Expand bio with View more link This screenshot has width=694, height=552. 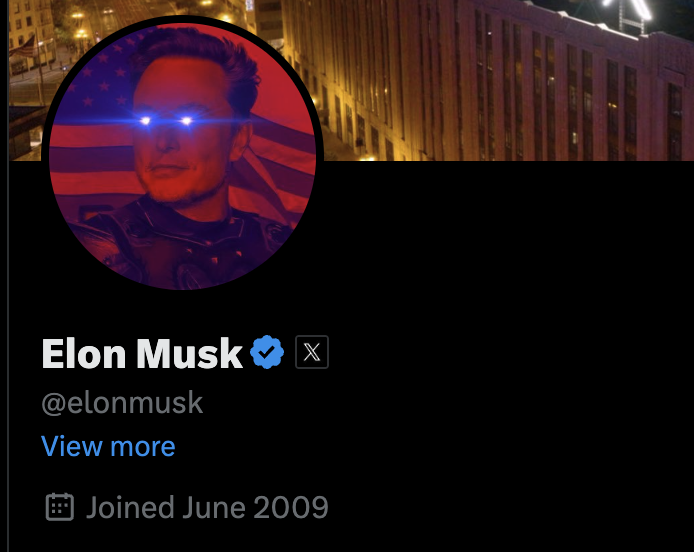108,446
